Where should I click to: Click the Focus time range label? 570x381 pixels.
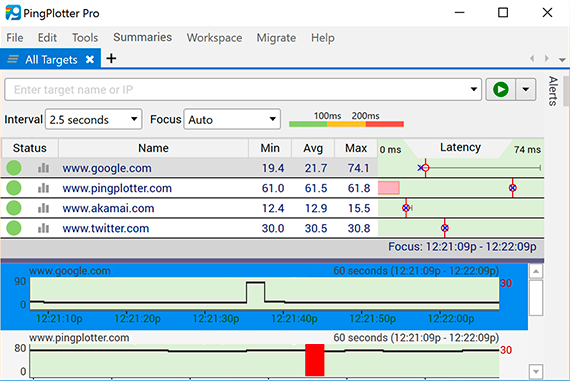tap(462, 246)
